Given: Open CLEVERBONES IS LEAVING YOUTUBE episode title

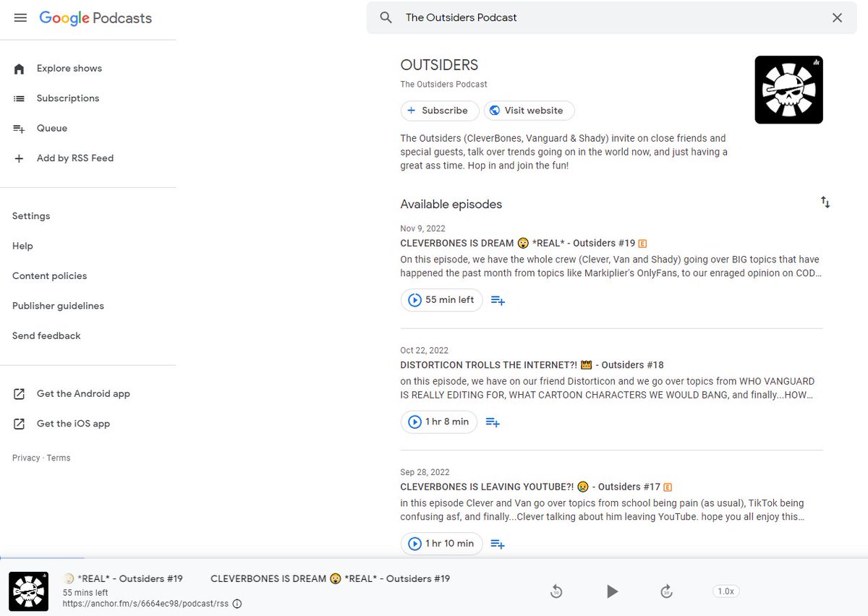Looking at the screenshot, I should click(530, 487).
